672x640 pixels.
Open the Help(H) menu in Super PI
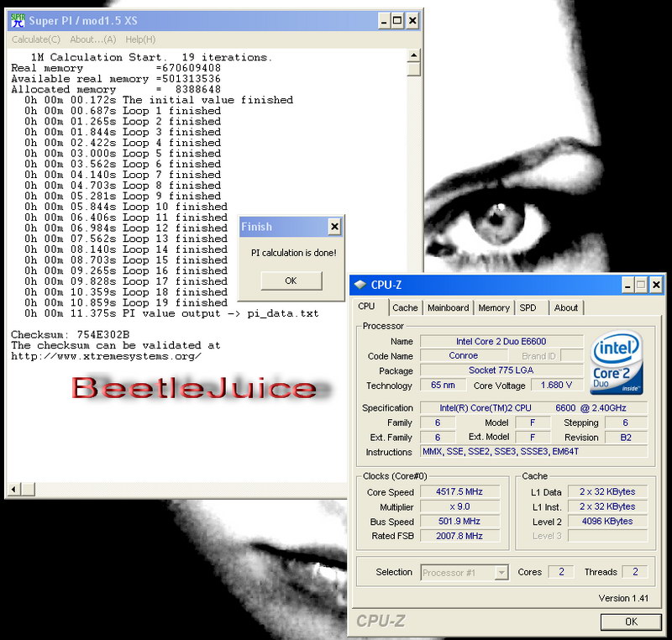pyautogui.click(x=140, y=39)
